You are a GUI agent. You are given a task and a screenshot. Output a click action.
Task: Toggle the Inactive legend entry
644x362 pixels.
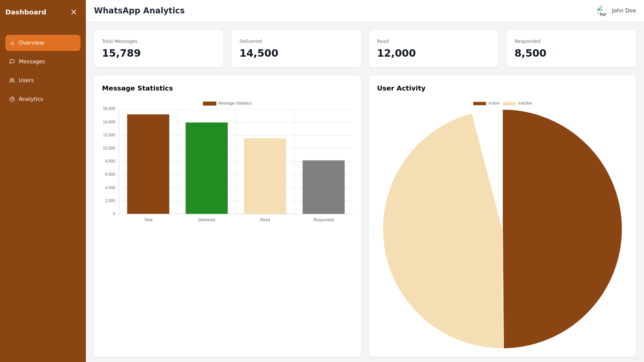click(518, 103)
